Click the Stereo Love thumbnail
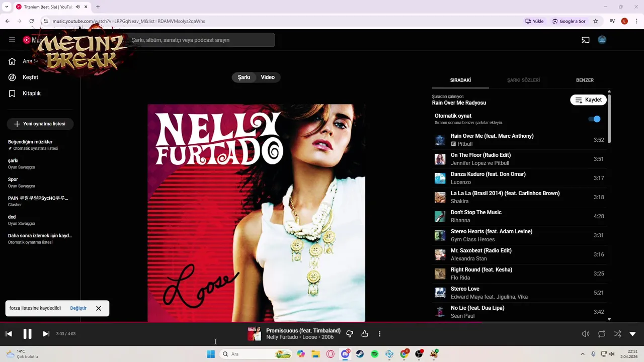Screen dimensions: 644x362 [440, 293]
